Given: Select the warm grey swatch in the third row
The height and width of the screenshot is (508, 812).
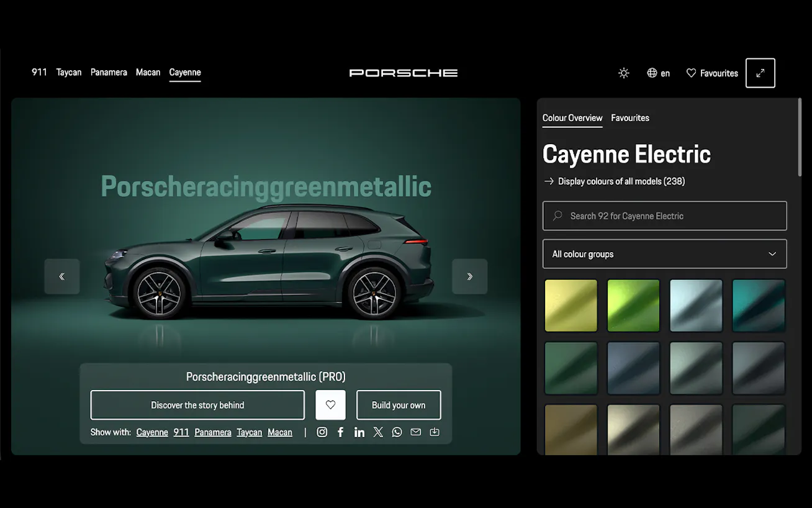Looking at the screenshot, I should pos(696,429).
